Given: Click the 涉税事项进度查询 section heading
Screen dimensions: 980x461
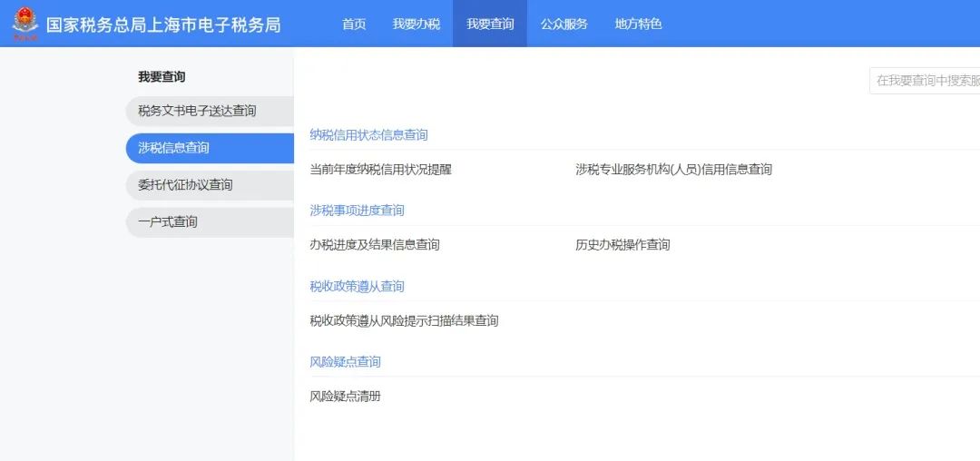Looking at the screenshot, I should 357,211.
